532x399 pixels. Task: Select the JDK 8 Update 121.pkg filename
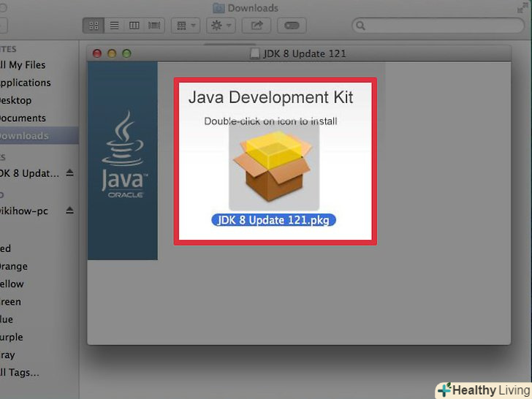[273, 220]
